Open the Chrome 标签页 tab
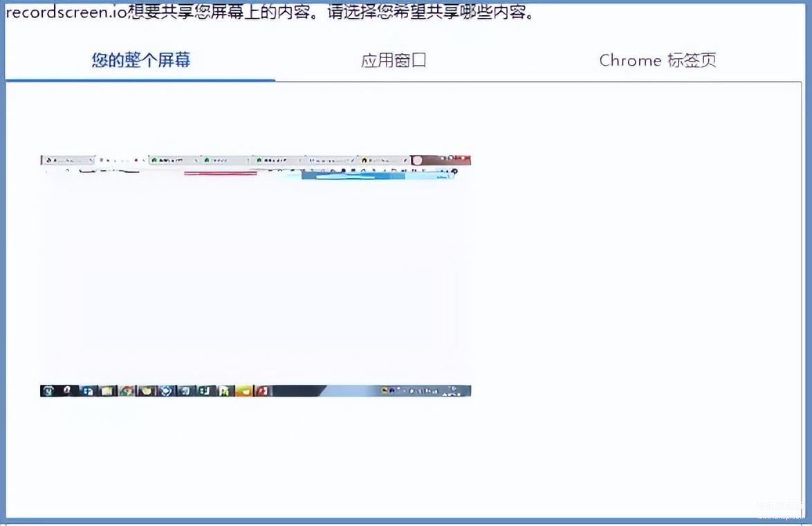The width and height of the screenshot is (812, 526). click(x=658, y=60)
